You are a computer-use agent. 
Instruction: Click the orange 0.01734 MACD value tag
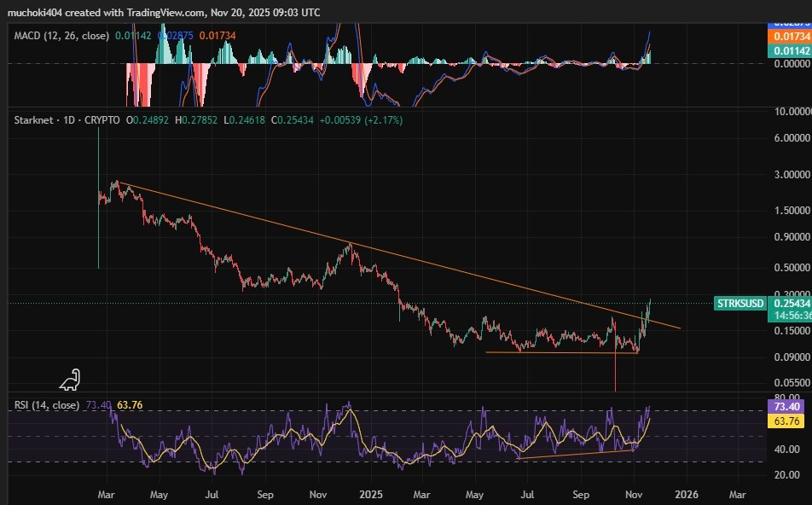[789, 38]
